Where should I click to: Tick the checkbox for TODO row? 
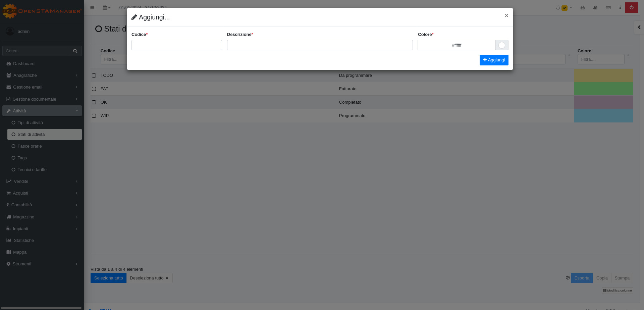(x=94, y=75)
